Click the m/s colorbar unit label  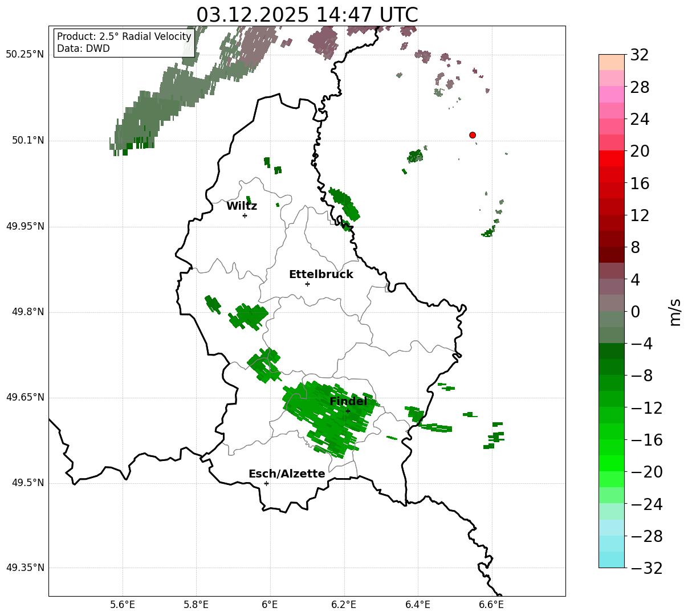[675, 312]
